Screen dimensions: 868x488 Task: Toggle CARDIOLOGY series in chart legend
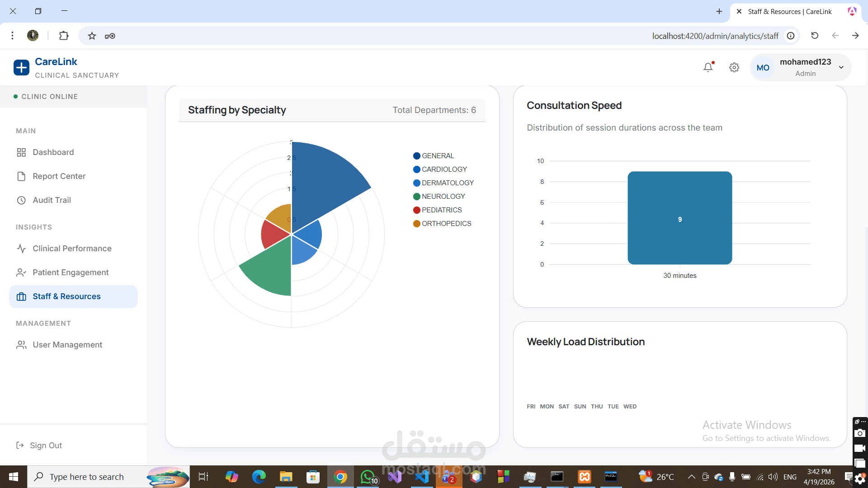click(444, 169)
